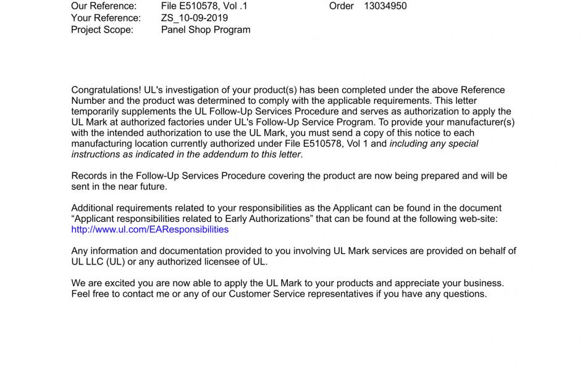Click the line starting 'Any information and documentation'
This screenshot has width=588, height=367.
pos(293,251)
